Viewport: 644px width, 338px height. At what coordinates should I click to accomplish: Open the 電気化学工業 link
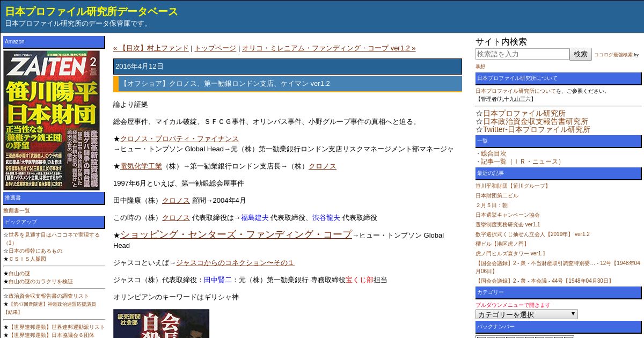(141, 166)
